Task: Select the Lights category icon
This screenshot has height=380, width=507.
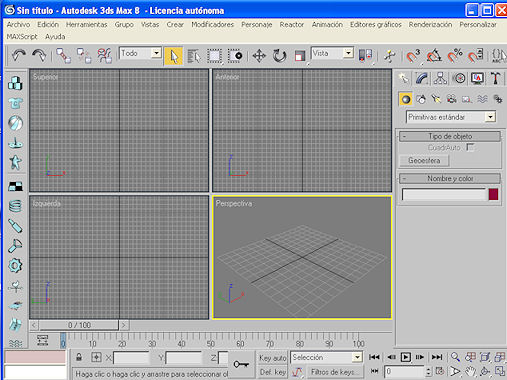Action: pos(436,99)
